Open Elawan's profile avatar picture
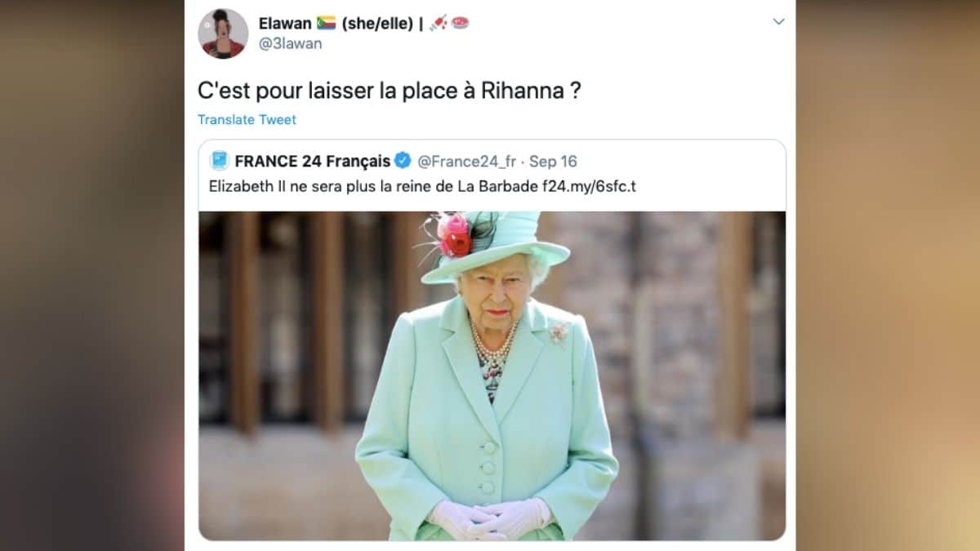The height and width of the screenshot is (551, 980). click(x=223, y=33)
